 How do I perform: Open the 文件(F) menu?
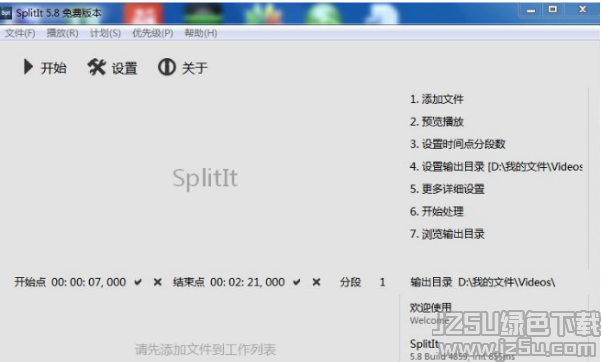tap(20, 33)
